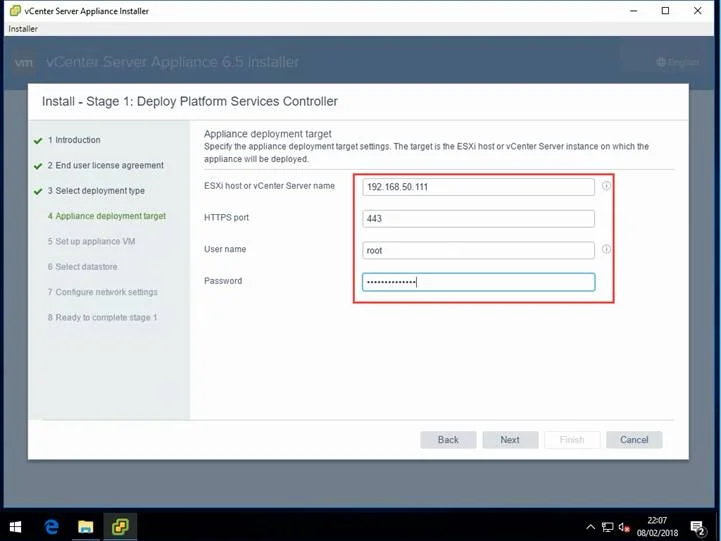
Task: Focus the HTTPS port field
Action: [478, 219]
